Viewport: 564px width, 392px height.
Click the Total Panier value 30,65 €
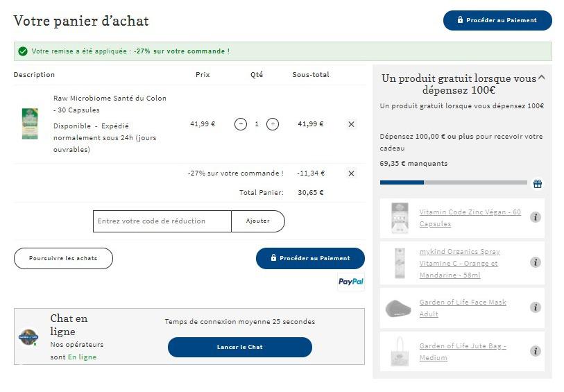click(x=310, y=193)
